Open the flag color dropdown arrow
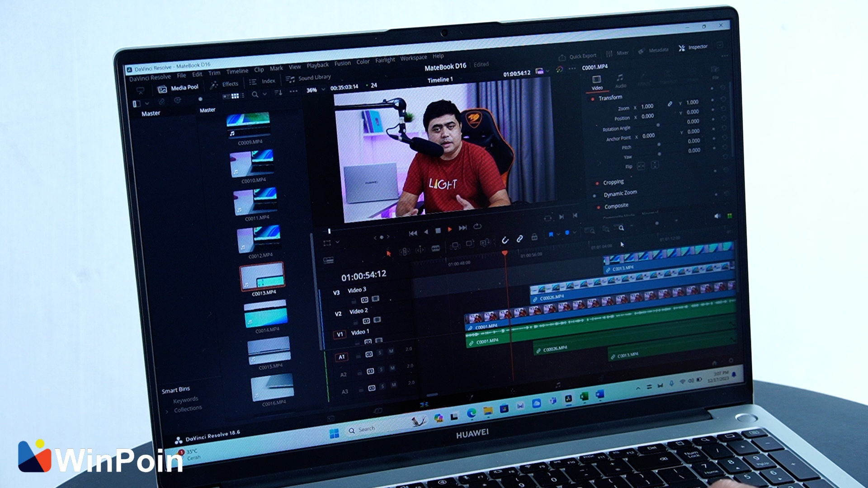Image resolution: width=868 pixels, height=488 pixels. point(559,234)
